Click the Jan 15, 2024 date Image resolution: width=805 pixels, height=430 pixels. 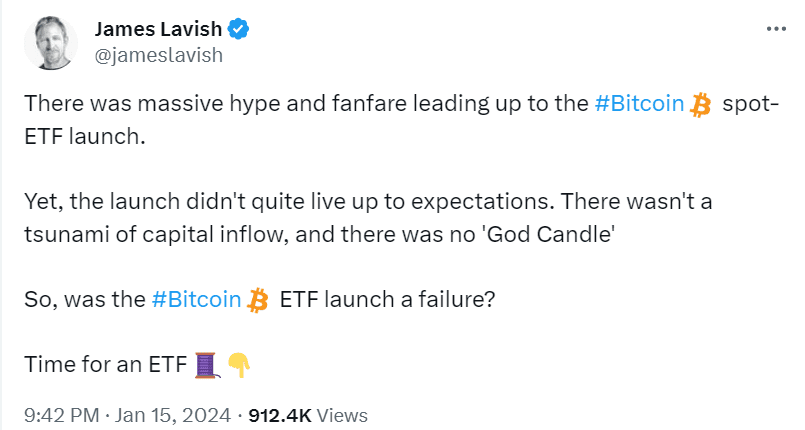[178, 414]
